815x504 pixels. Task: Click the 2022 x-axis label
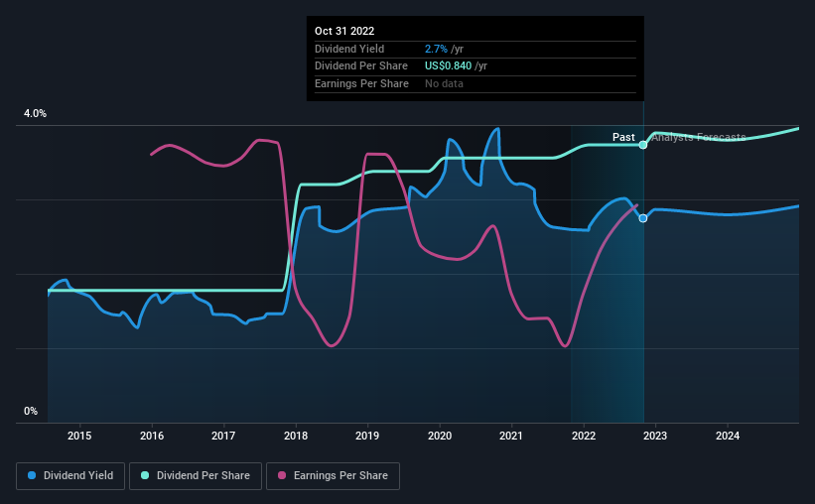[584, 436]
